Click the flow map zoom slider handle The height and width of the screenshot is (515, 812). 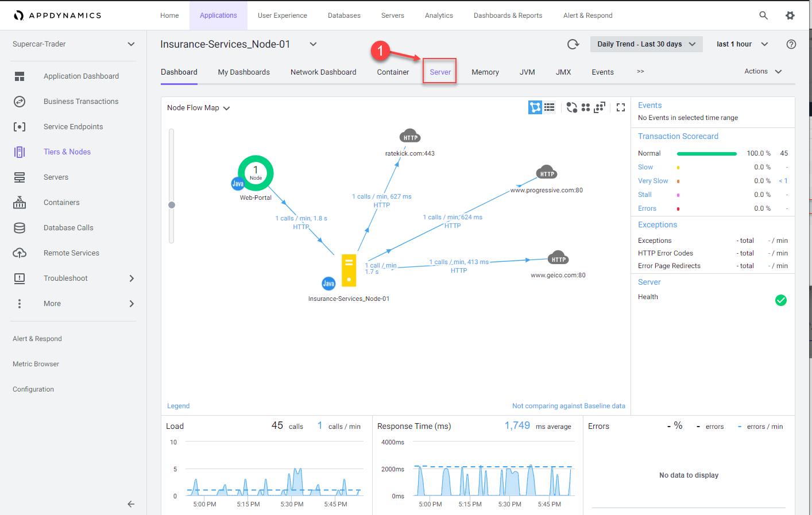171,204
